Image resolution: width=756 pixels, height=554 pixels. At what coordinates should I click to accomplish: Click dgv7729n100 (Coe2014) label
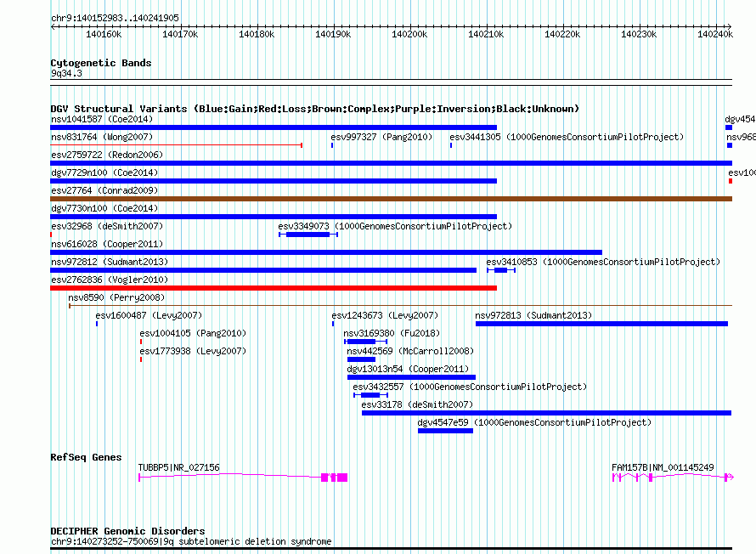tap(104, 172)
